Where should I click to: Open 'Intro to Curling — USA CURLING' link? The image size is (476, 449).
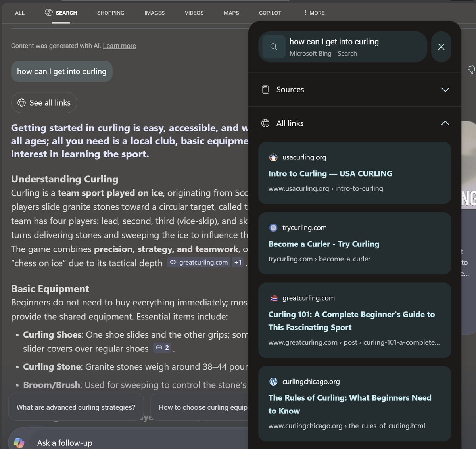pos(330,173)
